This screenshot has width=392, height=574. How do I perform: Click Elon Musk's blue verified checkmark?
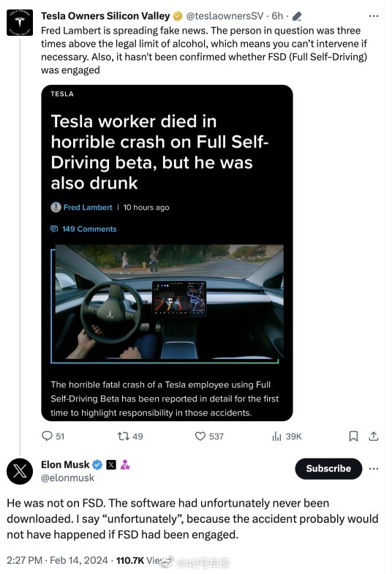click(97, 464)
